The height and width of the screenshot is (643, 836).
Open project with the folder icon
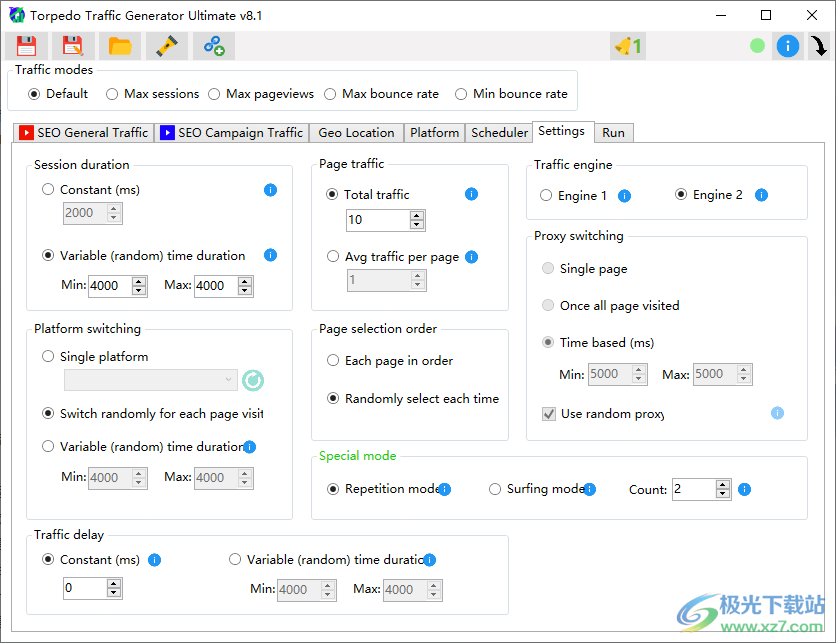[120, 46]
